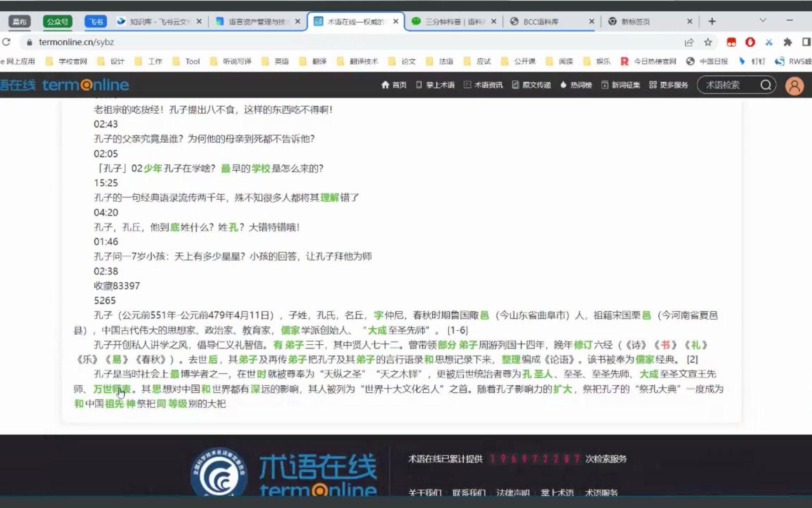
Task: Click the highlighted term 学校
Action: [261, 168]
